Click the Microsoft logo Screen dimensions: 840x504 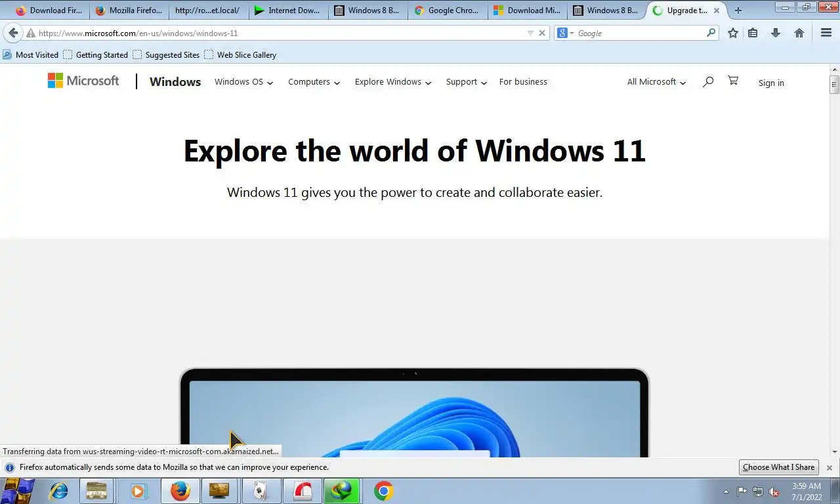coord(83,81)
